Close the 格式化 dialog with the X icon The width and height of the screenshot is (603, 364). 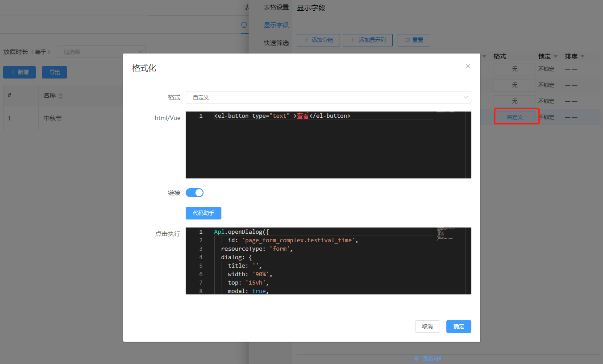[x=468, y=66]
